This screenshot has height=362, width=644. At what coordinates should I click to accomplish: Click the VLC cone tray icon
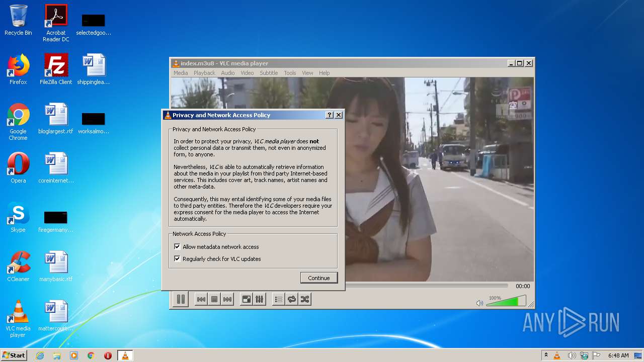(x=557, y=355)
